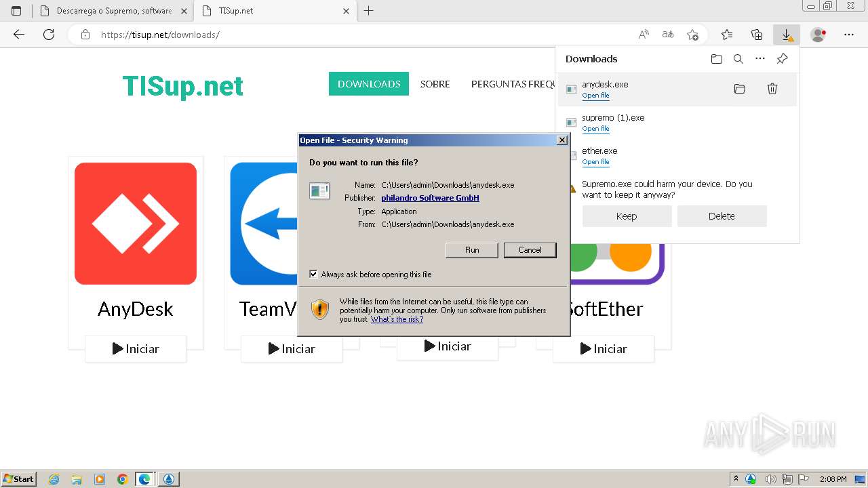Open the downloads folder icon in panel header
Screen dimensions: 868x488
point(717,59)
